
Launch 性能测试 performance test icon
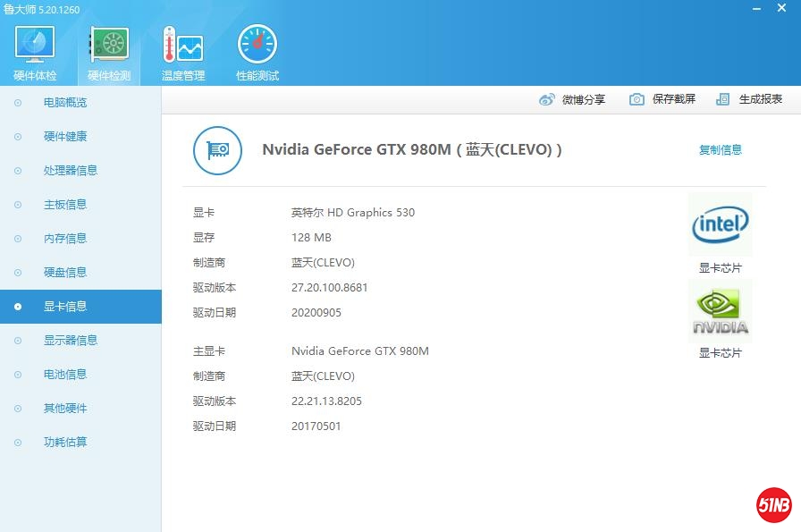click(x=257, y=45)
